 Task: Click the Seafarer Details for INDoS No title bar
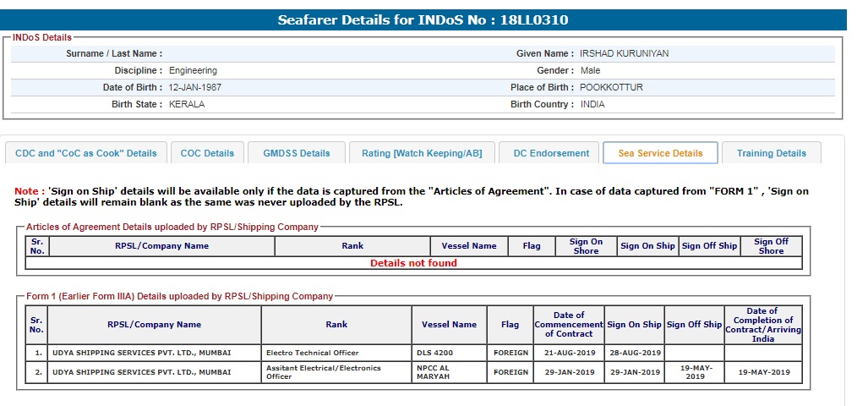click(429, 19)
